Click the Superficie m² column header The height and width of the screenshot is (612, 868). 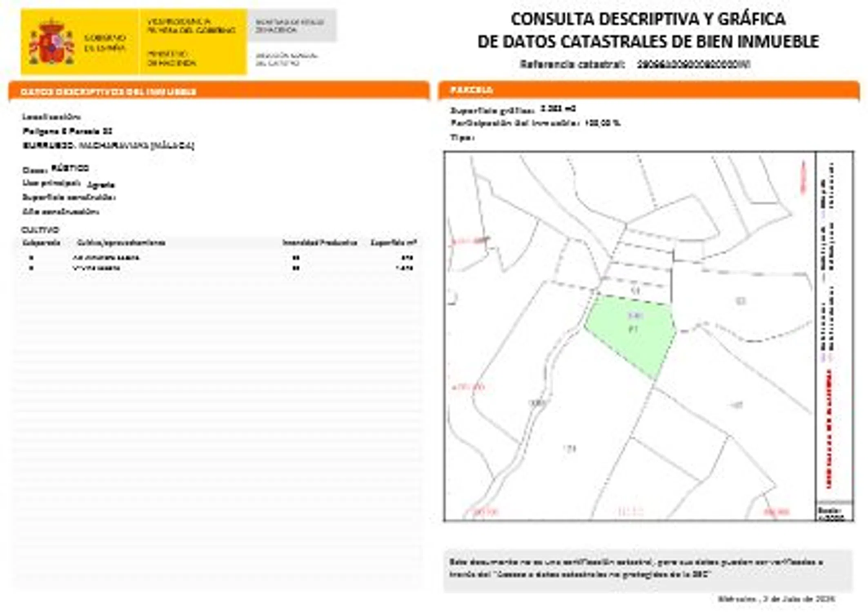click(x=393, y=243)
